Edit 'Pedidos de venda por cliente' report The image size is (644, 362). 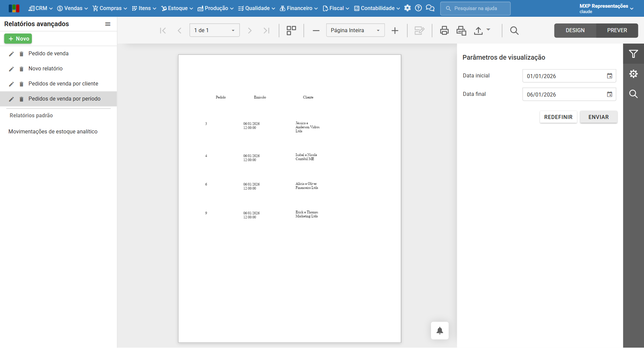point(11,84)
